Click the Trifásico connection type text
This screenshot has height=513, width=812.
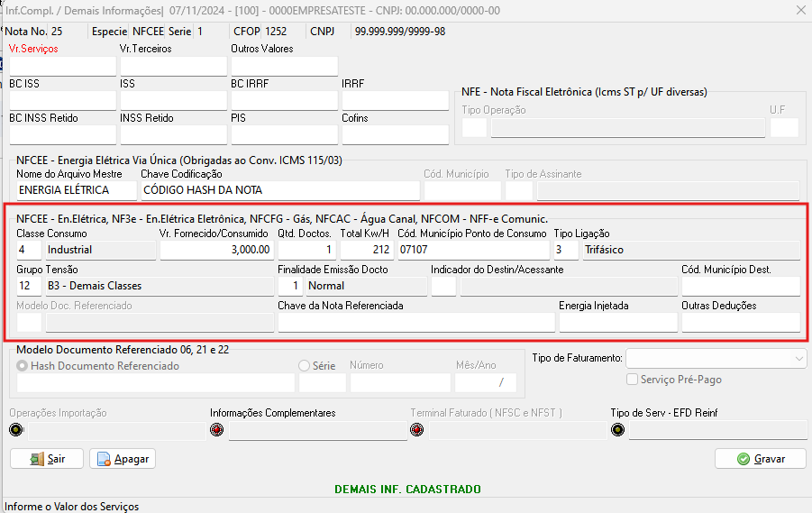(604, 250)
